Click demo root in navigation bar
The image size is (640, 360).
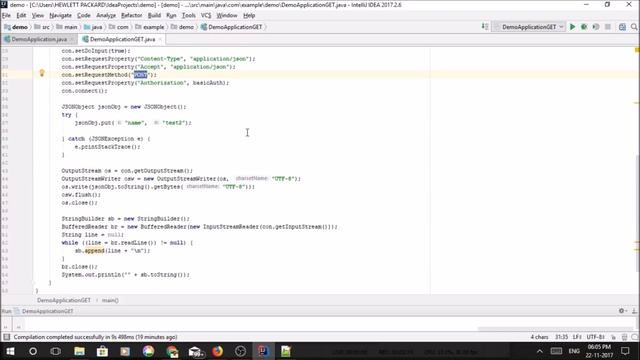pos(16,27)
